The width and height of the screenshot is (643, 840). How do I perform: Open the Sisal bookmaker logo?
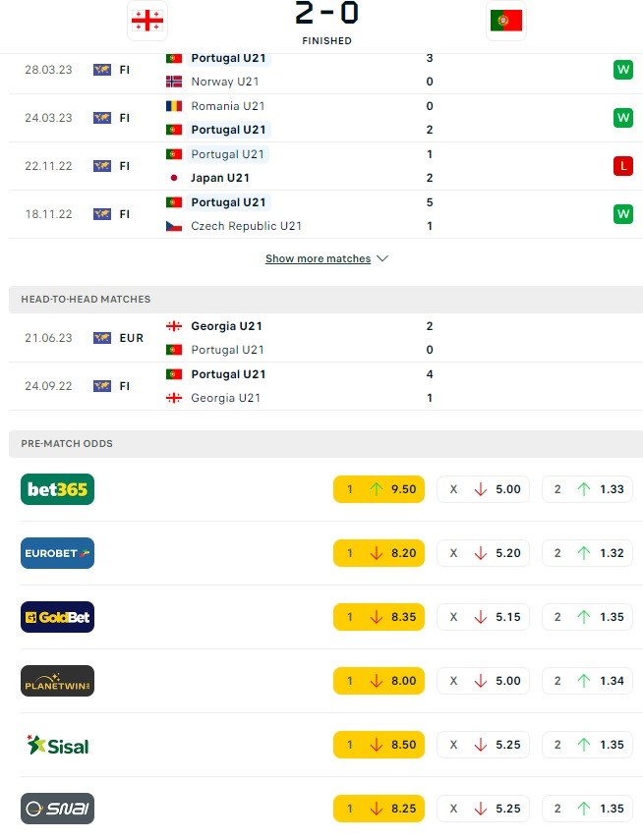57,745
